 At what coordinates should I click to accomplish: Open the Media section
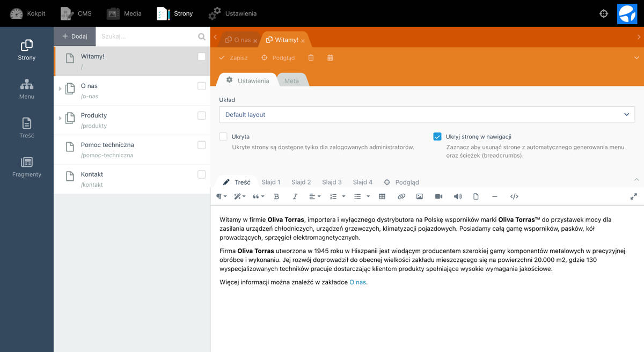124,13
